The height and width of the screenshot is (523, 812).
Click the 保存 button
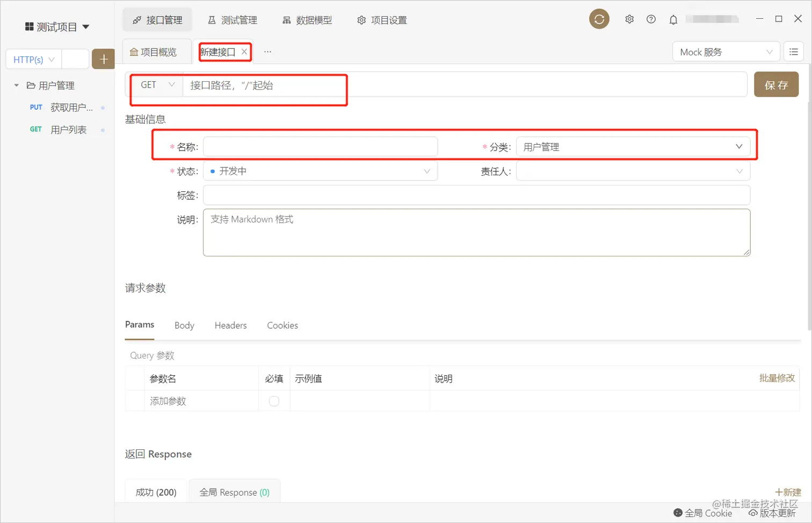(776, 85)
